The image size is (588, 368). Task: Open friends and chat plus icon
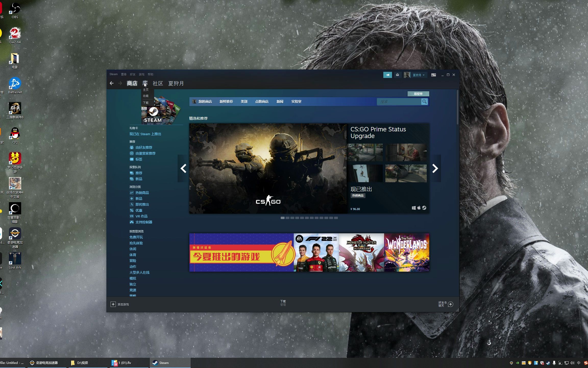450,304
